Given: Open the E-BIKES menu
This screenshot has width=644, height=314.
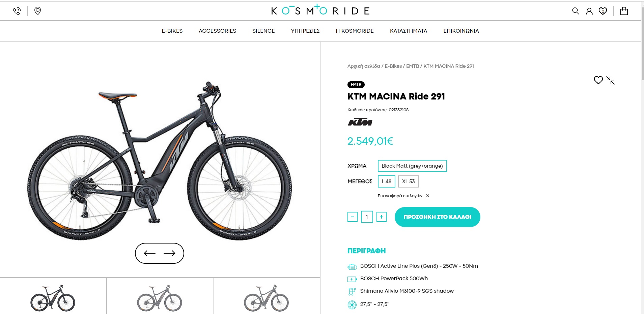Looking at the screenshot, I should pyautogui.click(x=172, y=31).
